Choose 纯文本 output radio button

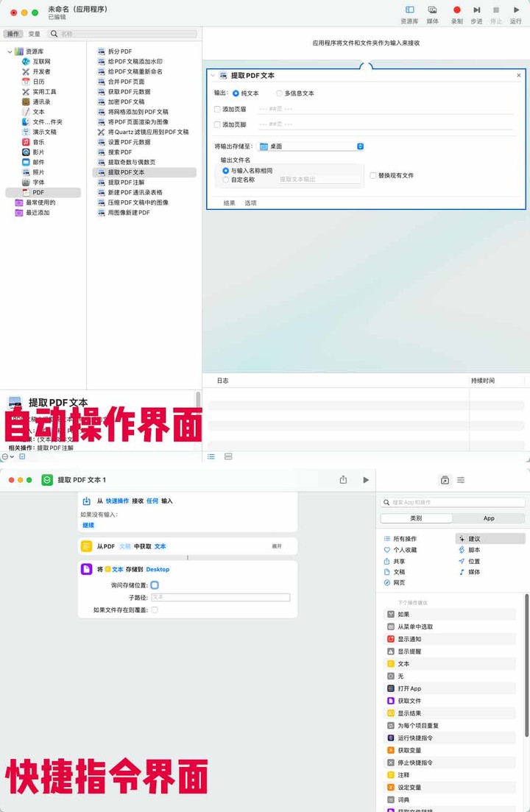click(x=236, y=93)
